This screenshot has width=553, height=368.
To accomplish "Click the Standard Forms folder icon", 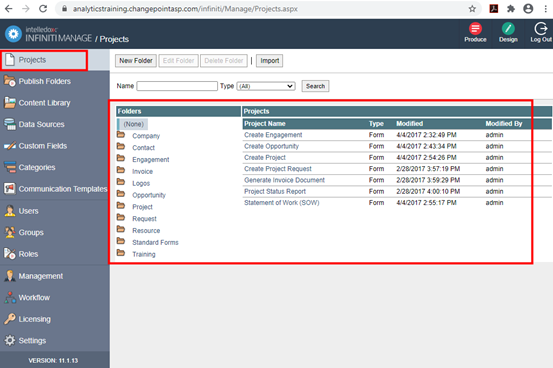I will pos(121,241).
